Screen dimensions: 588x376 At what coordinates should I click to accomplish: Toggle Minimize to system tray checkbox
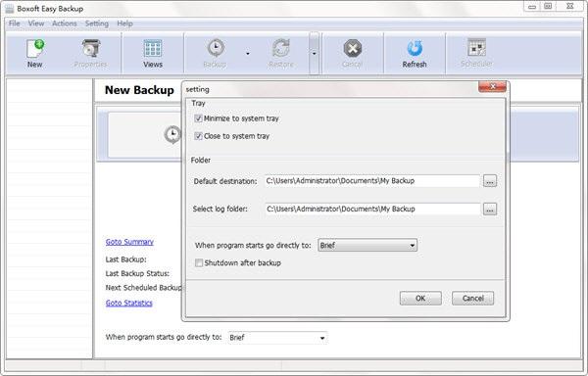click(x=198, y=118)
